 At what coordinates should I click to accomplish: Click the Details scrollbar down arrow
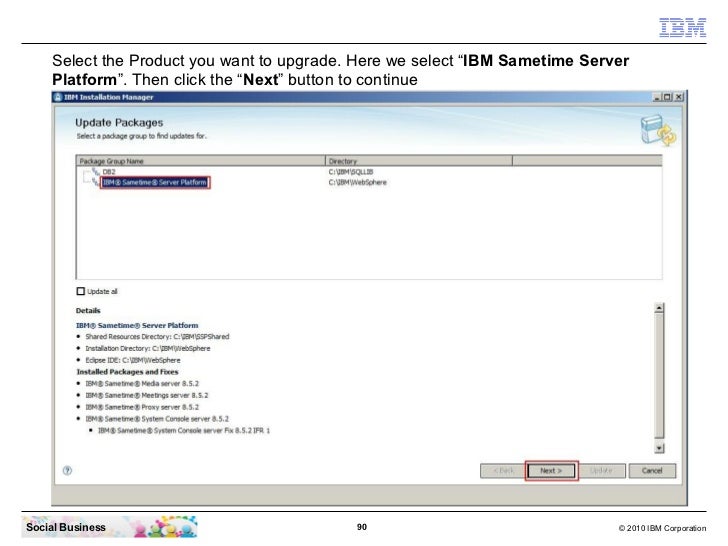click(x=659, y=448)
